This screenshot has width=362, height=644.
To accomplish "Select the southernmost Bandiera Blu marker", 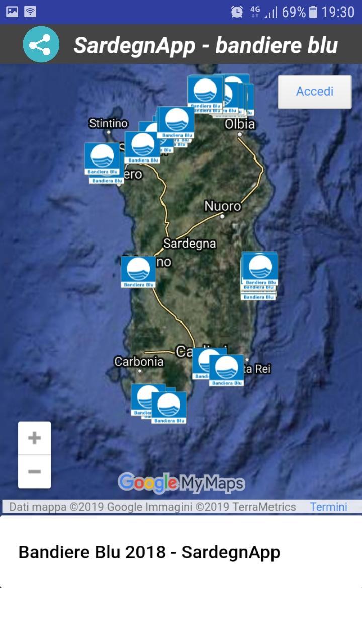I will coord(169,408).
